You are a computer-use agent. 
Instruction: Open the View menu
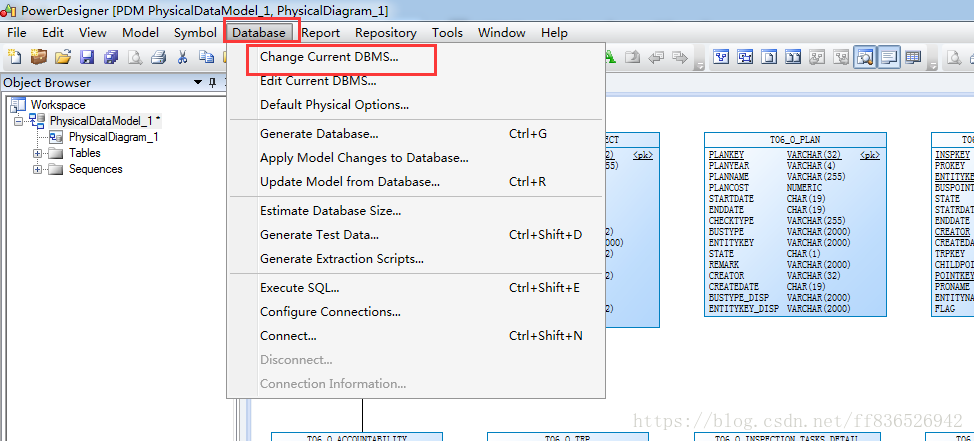tap(93, 33)
